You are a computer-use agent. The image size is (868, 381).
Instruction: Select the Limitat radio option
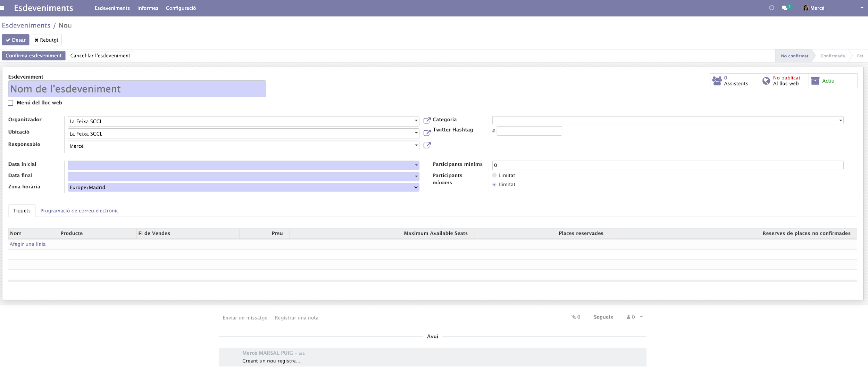pos(494,176)
